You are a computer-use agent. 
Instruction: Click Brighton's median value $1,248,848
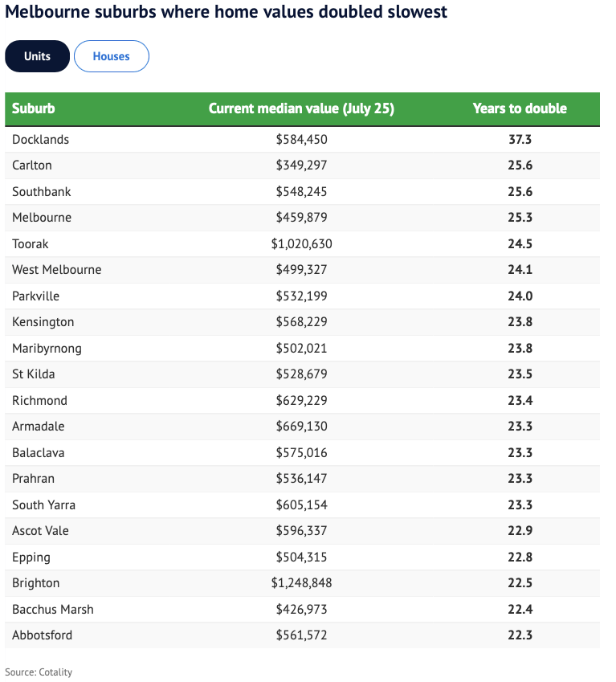pos(301,583)
